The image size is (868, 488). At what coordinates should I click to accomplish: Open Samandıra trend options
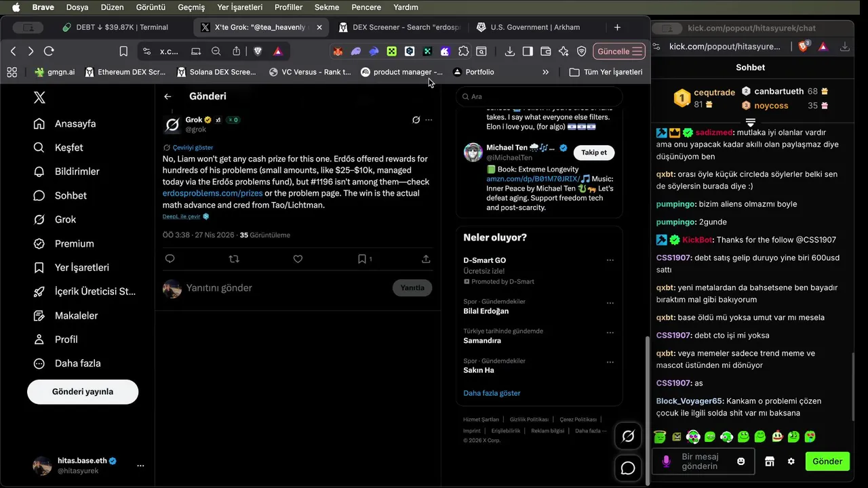click(x=610, y=333)
